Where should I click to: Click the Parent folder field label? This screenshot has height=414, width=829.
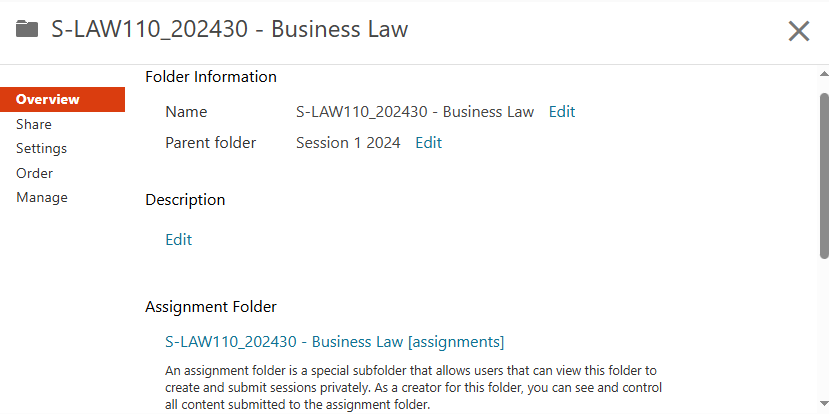210,142
